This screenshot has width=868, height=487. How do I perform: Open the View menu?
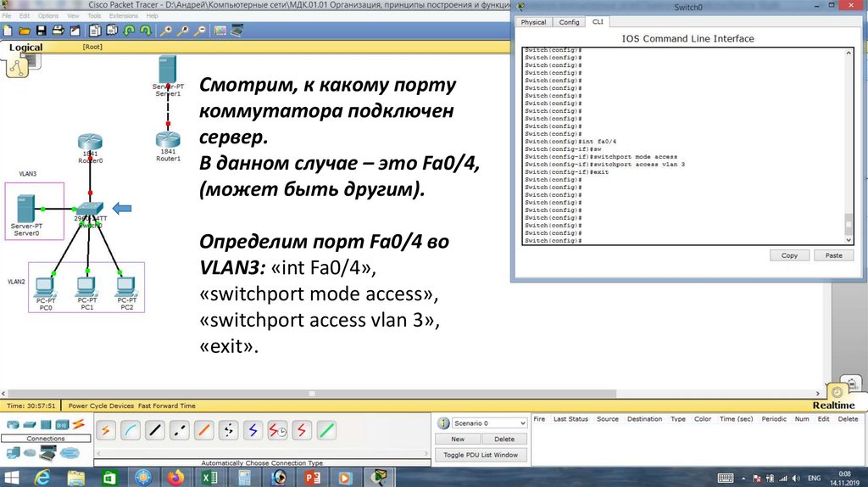(73, 16)
